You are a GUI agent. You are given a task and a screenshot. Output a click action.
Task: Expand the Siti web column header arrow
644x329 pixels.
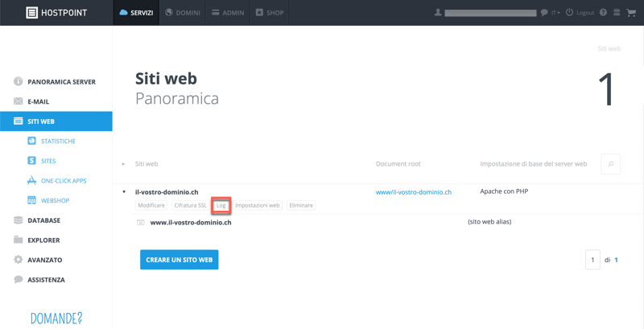(x=123, y=164)
